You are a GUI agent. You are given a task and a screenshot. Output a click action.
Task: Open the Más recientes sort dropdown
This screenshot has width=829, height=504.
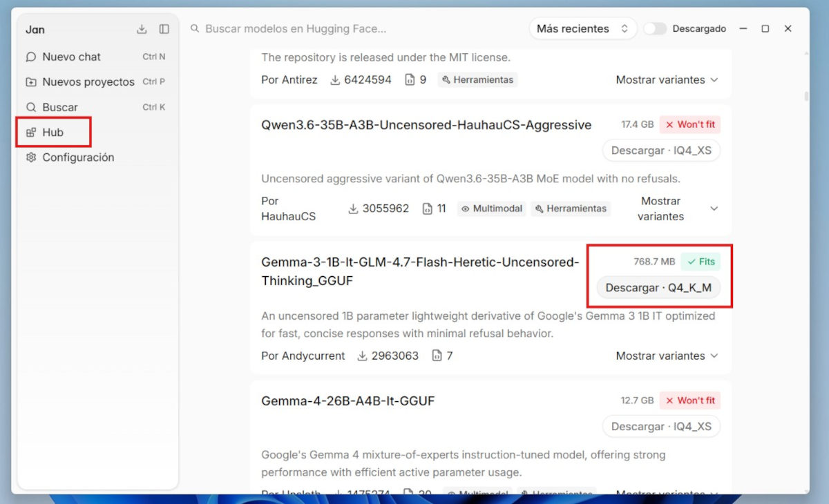(582, 29)
